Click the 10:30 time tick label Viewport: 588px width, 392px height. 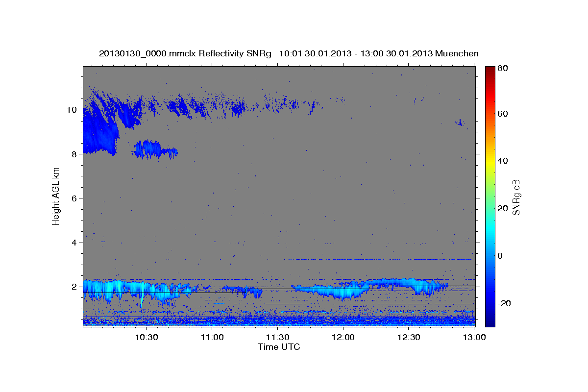pyautogui.click(x=146, y=337)
